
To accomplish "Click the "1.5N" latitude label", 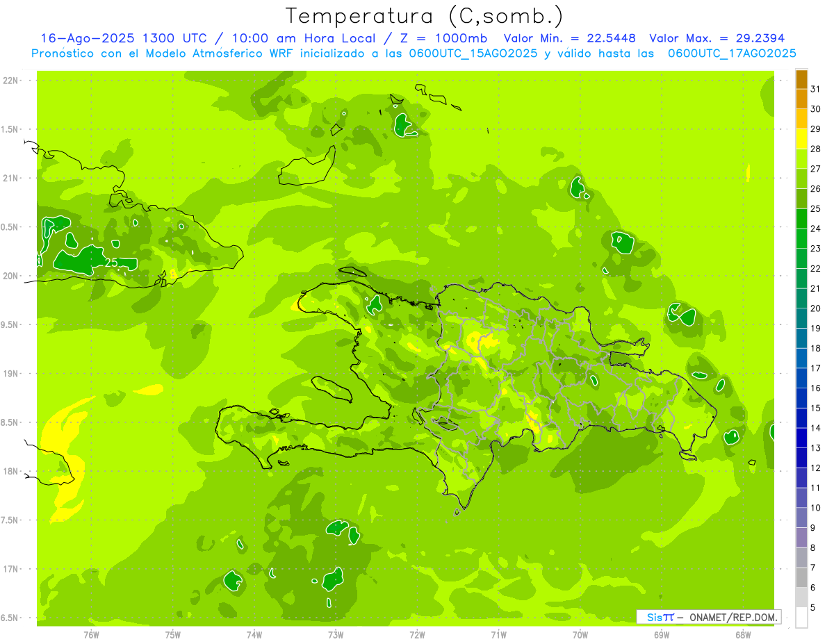I will click(10, 129).
